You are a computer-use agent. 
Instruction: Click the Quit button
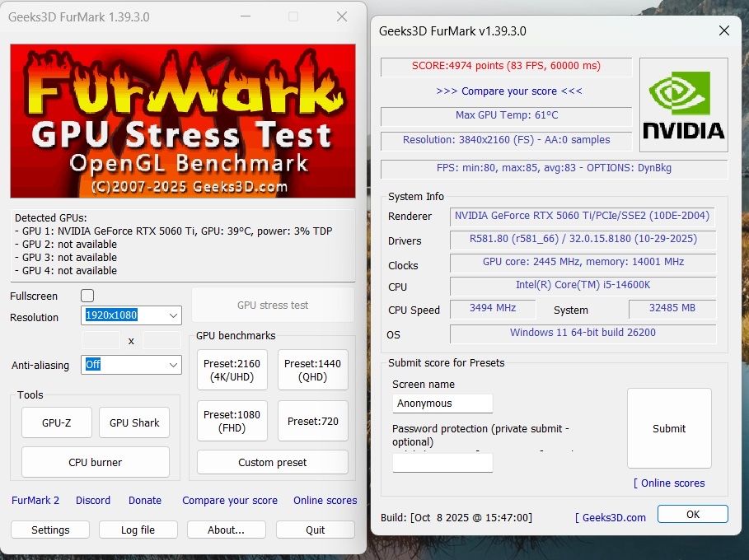click(x=316, y=530)
